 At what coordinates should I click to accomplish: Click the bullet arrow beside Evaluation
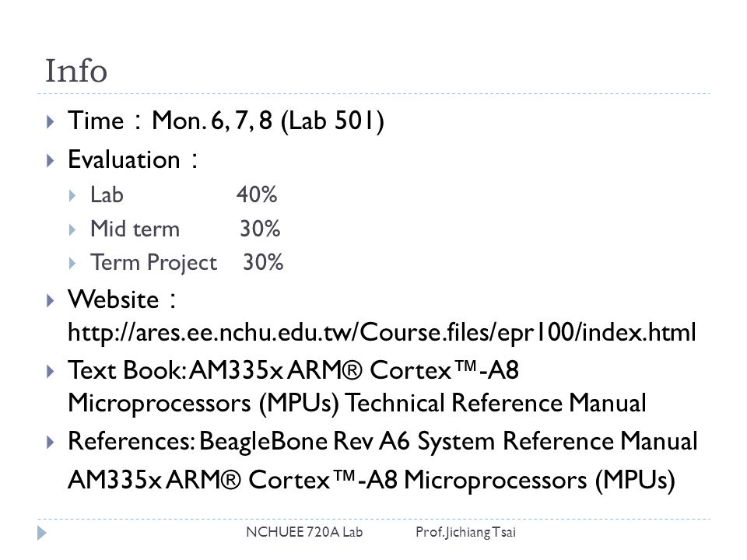click(x=51, y=160)
